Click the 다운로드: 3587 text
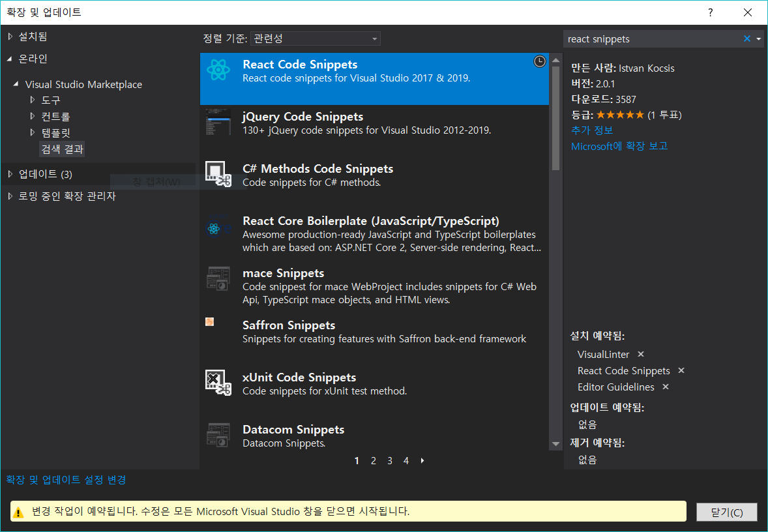Screen dimensions: 768x532 604,100
